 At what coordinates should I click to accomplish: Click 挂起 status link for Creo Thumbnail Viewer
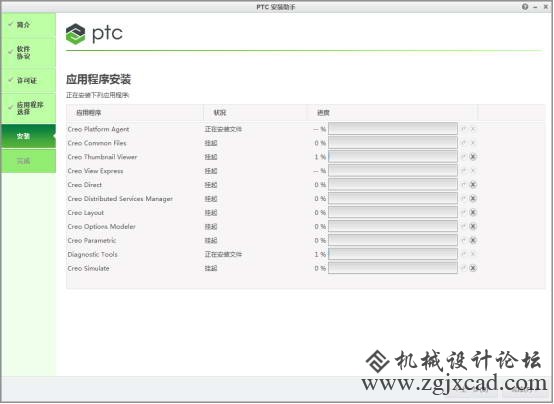211,157
